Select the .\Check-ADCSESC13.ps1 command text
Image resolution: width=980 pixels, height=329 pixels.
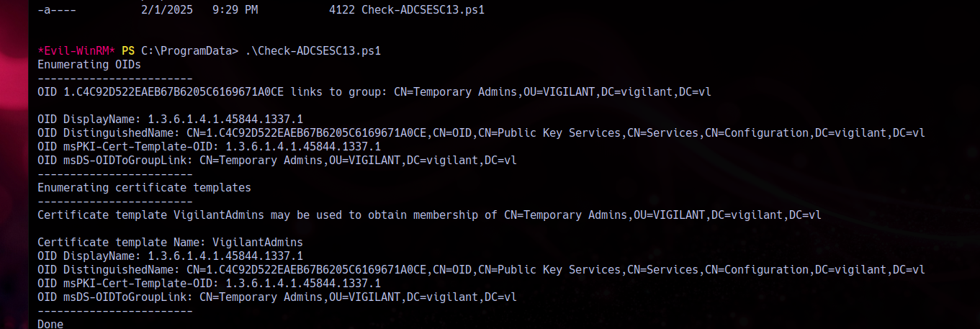(x=313, y=51)
